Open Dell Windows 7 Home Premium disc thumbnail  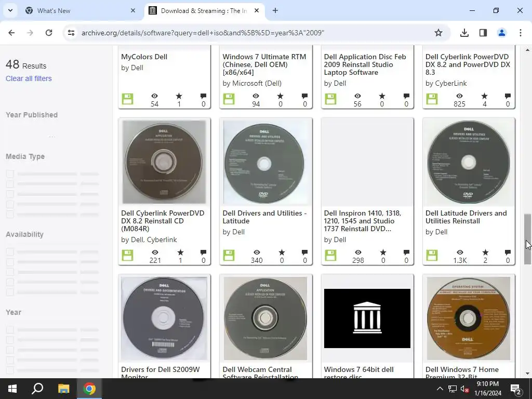[469, 318]
